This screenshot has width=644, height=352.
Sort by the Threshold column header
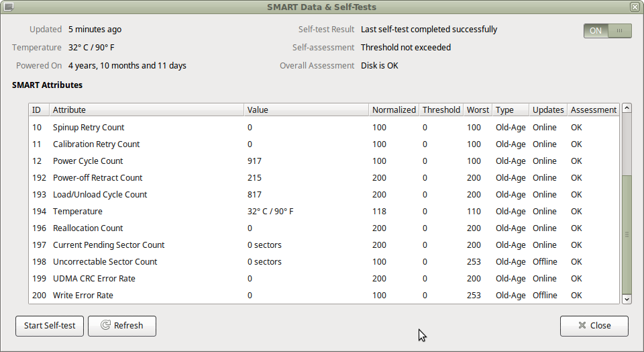pos(441,109)
